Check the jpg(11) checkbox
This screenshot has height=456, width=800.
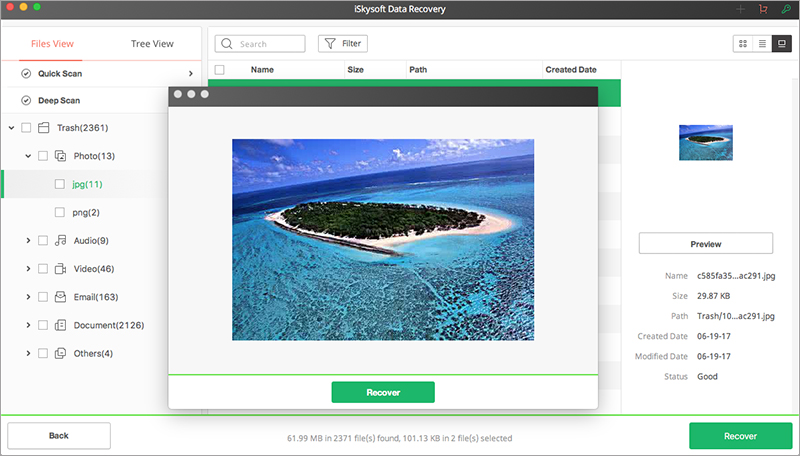(42, 185)
